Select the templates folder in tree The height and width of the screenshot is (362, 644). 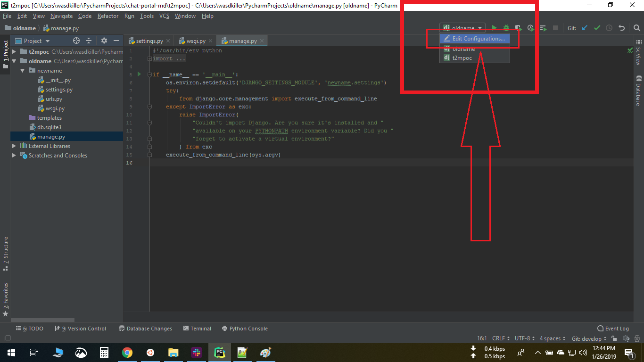(49, 118)
